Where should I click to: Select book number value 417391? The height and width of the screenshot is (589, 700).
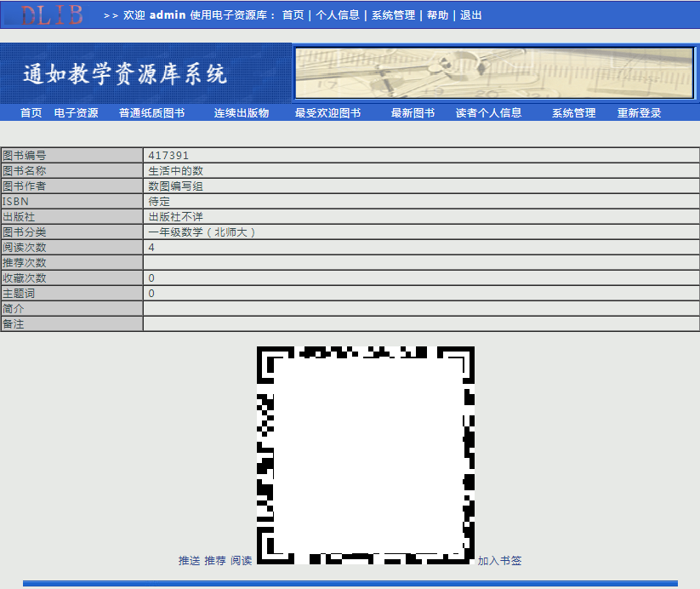pyautogui.click(x=168, y=155)
